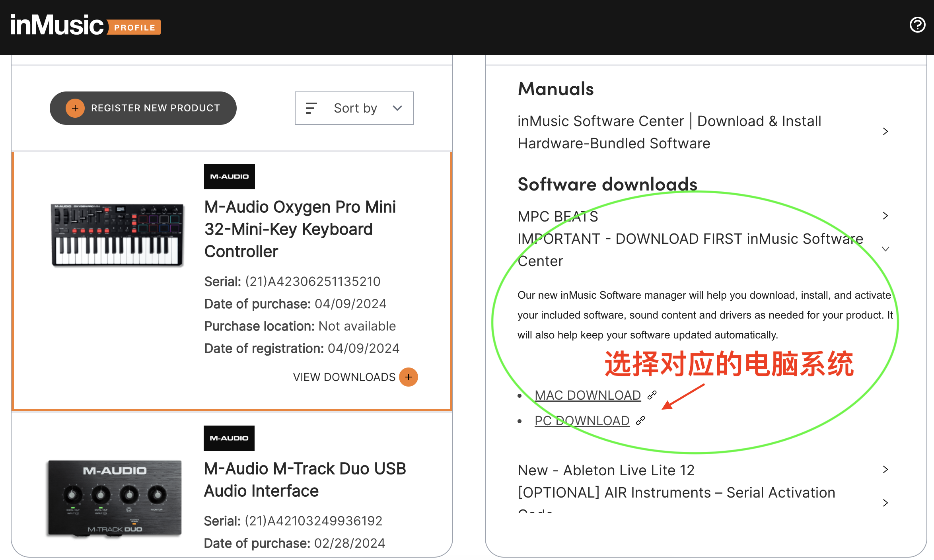934x560 pixels.
Task: Select the M-Audio M-Track Duo USB Audio Interface title
Action: (x=305, y=480)
